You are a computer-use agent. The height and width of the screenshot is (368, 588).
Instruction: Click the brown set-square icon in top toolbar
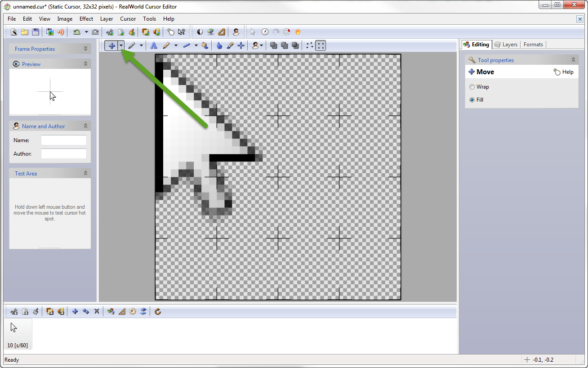[222, 32]
